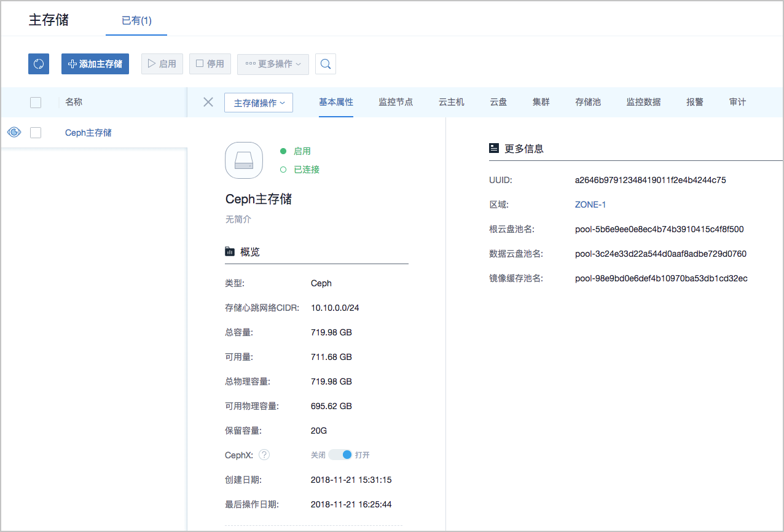Click the pool-3c24e33d22a544d0aaf8adbe729d0760 value

click(x=661, y=254)
